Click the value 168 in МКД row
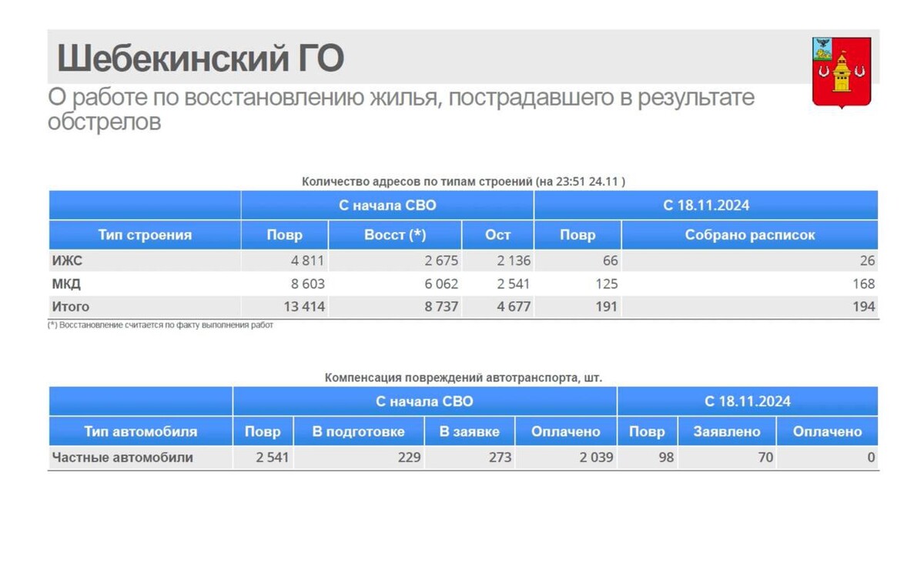Screen dimensions: 924x587 [864, 283]
